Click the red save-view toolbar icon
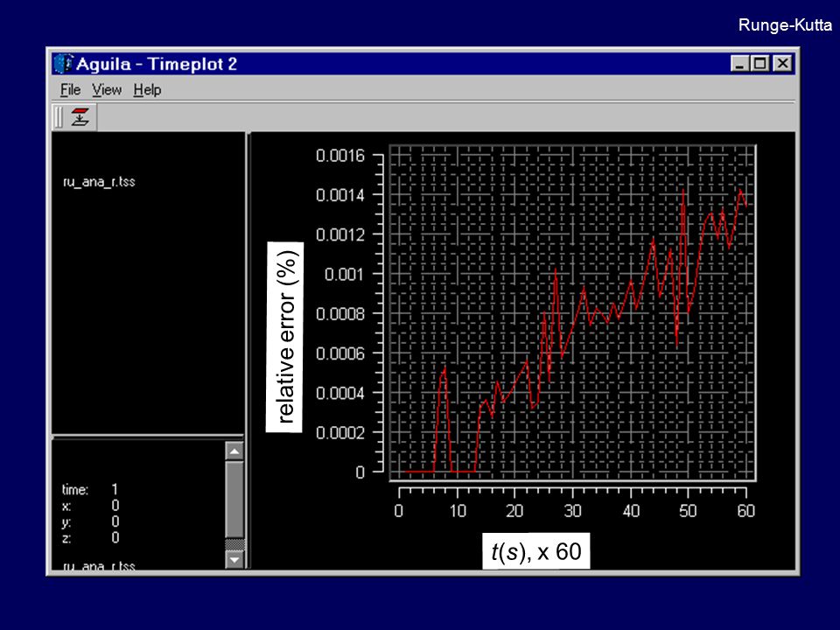The height and width of the screenshot is (630, 840). 80,116
